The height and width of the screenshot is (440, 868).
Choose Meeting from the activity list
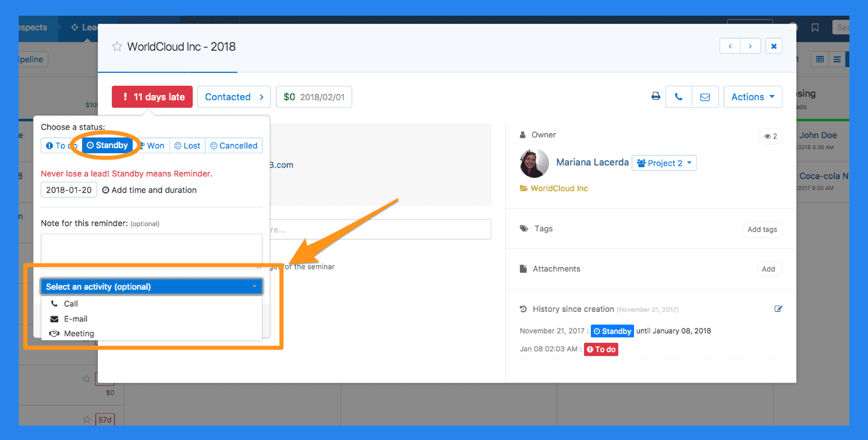151,334
